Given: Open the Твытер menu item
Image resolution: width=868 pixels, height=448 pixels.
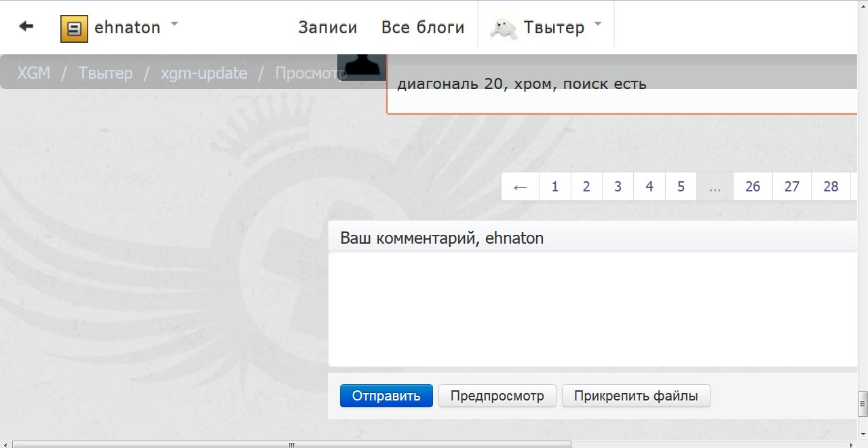Looking at the screenshot, I should [x=554, y=28].
